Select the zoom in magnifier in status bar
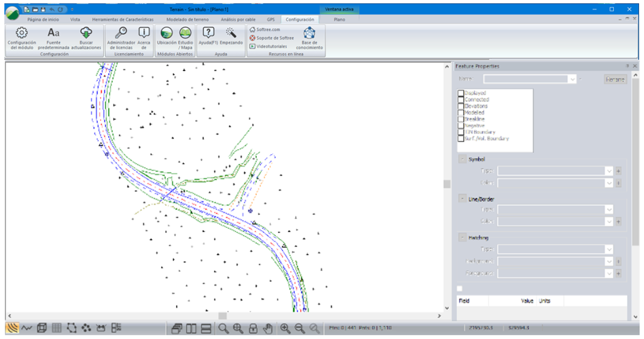The height and width of the screenshot is (339, 644). 285,328
